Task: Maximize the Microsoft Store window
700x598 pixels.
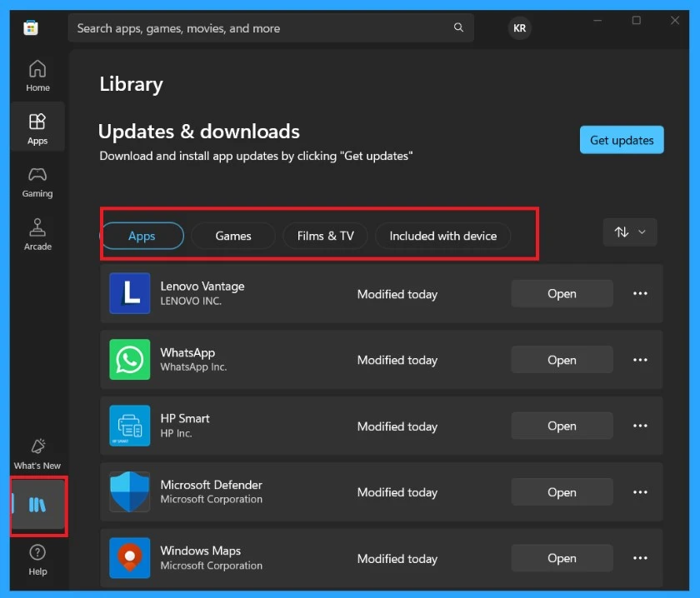Action: click(637, 21)
